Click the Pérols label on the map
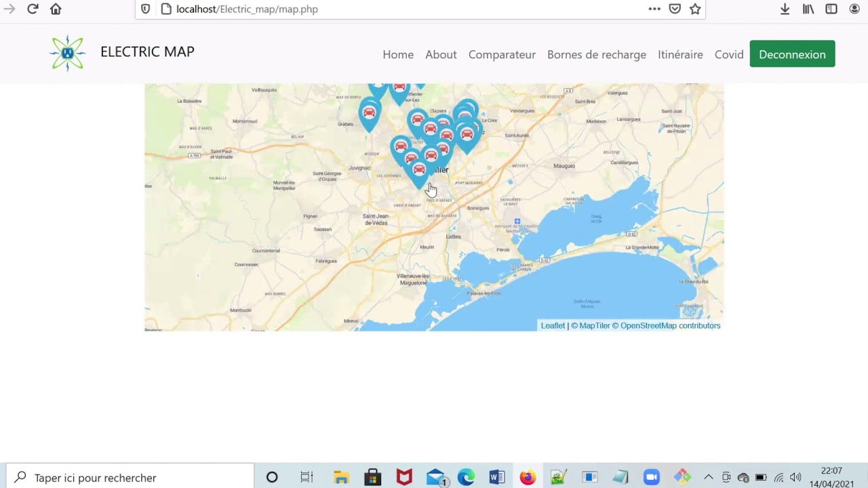This screenshot has width=868, height=488. (503, 249)
